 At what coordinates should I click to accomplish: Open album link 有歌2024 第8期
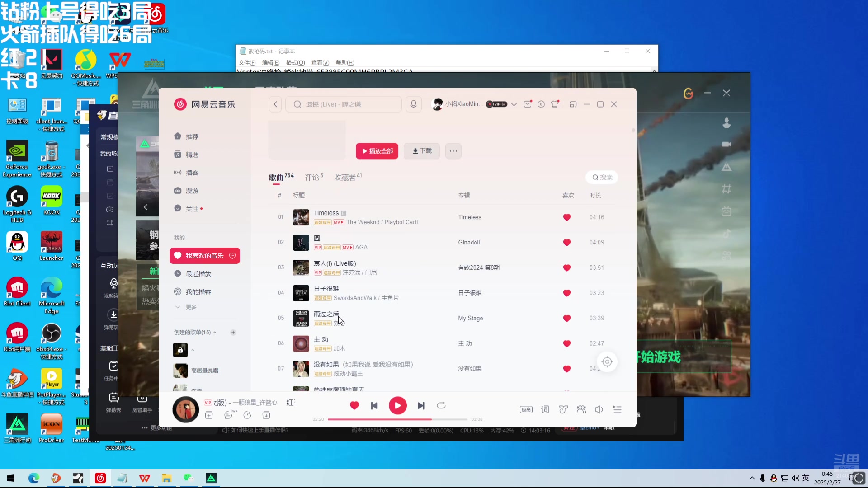coord(479,268)
